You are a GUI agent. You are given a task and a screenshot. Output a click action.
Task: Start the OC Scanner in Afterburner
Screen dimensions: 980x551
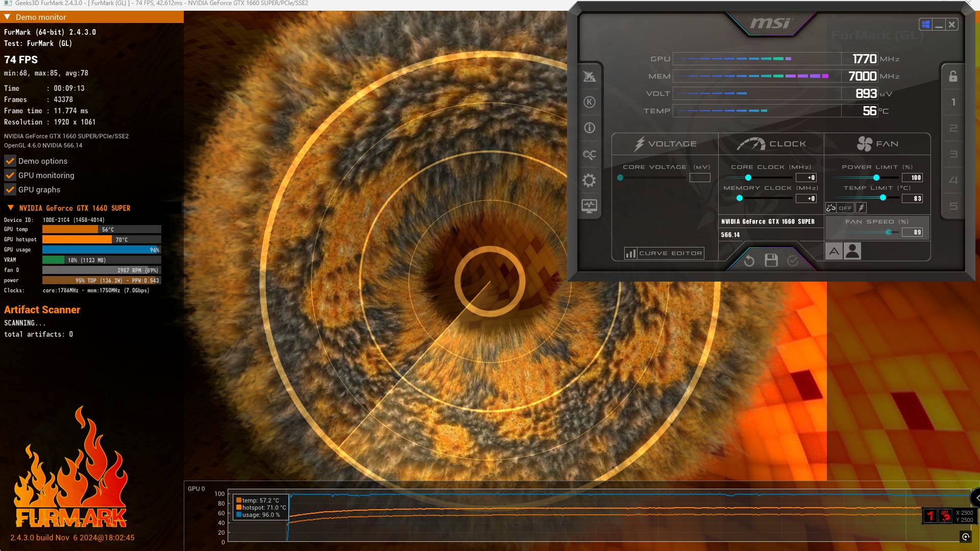tap(590, 155)
